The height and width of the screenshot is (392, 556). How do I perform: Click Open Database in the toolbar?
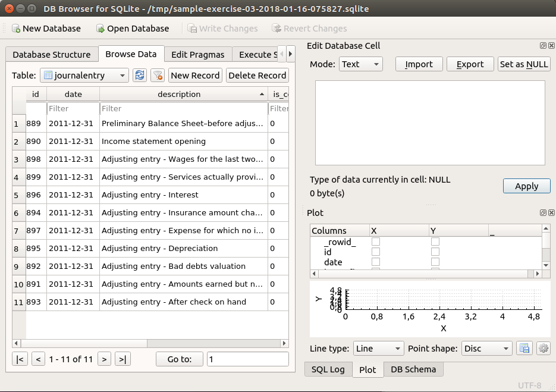click(133, 29)
